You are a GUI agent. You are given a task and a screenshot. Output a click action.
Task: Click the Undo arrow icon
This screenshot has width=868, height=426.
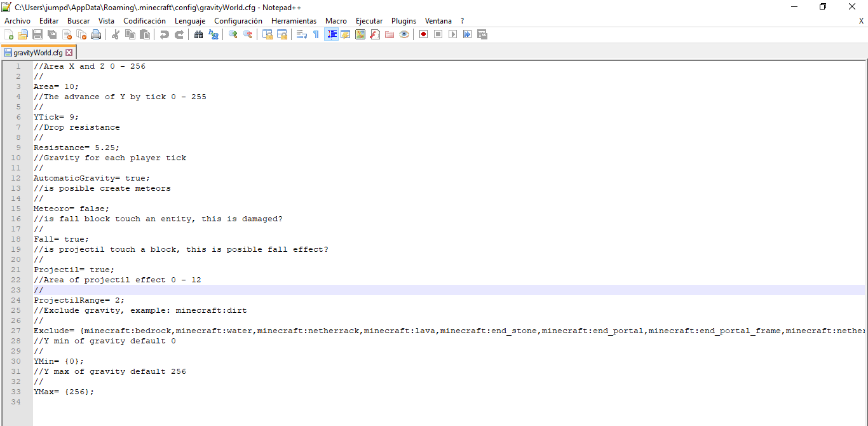165,34
